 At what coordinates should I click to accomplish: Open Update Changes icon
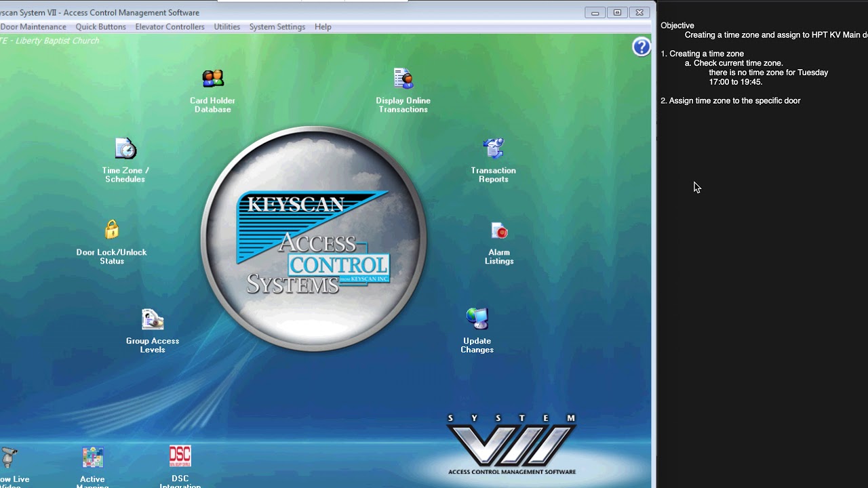(477, 319)
